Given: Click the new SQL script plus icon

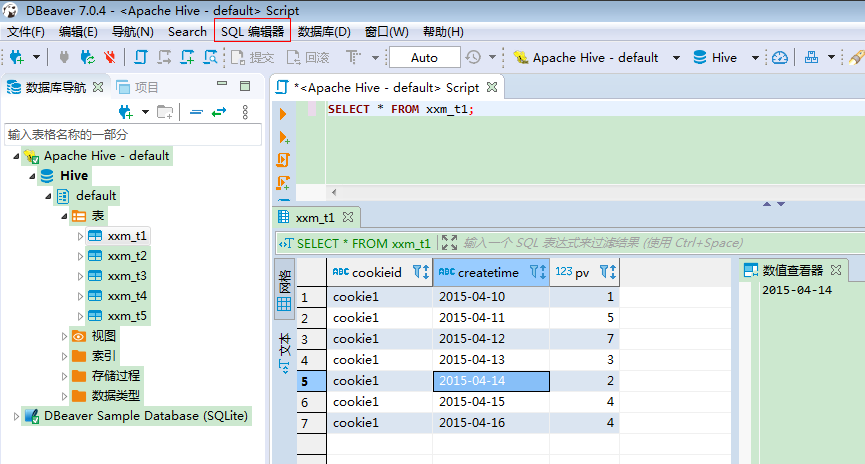Looking at the screenshot, I should [x=187, y=57].
